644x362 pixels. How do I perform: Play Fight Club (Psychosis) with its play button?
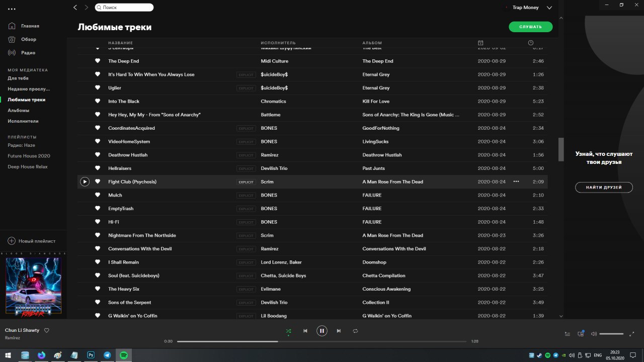(x=85, y=182)
